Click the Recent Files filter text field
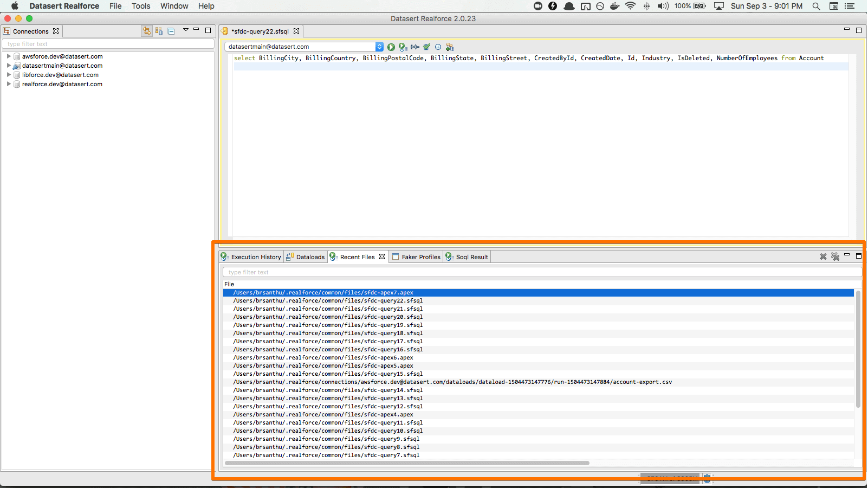 coord(542,272)
